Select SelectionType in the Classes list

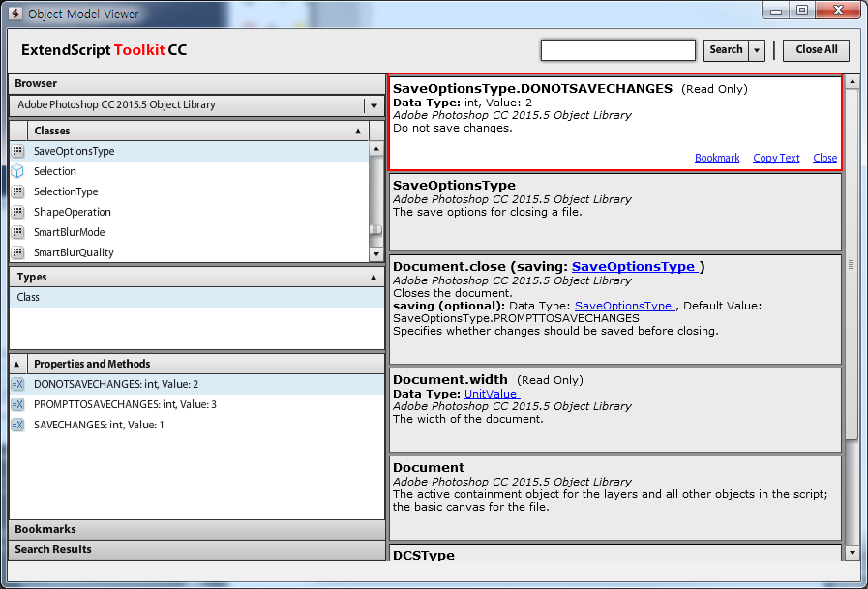190,191
